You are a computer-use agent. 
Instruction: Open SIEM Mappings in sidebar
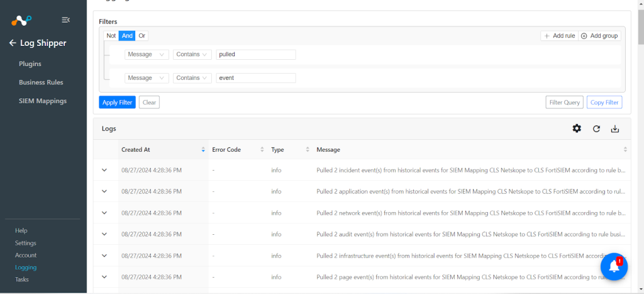43,101
